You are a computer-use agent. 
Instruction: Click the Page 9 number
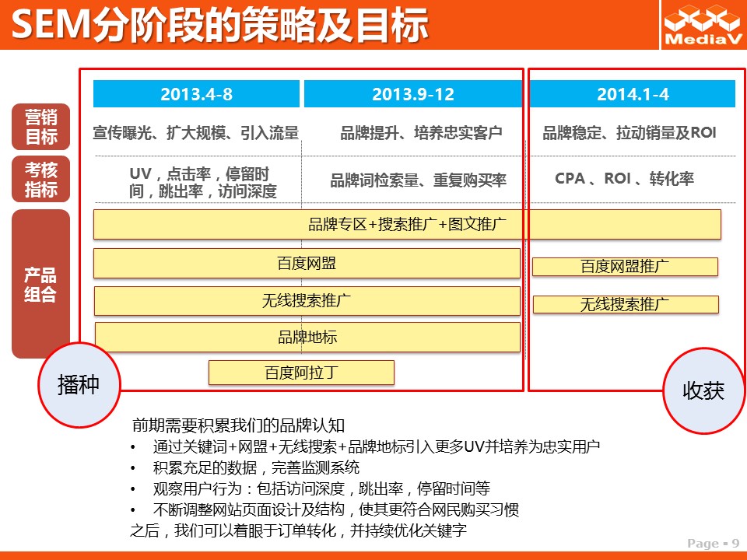[713, 543]
